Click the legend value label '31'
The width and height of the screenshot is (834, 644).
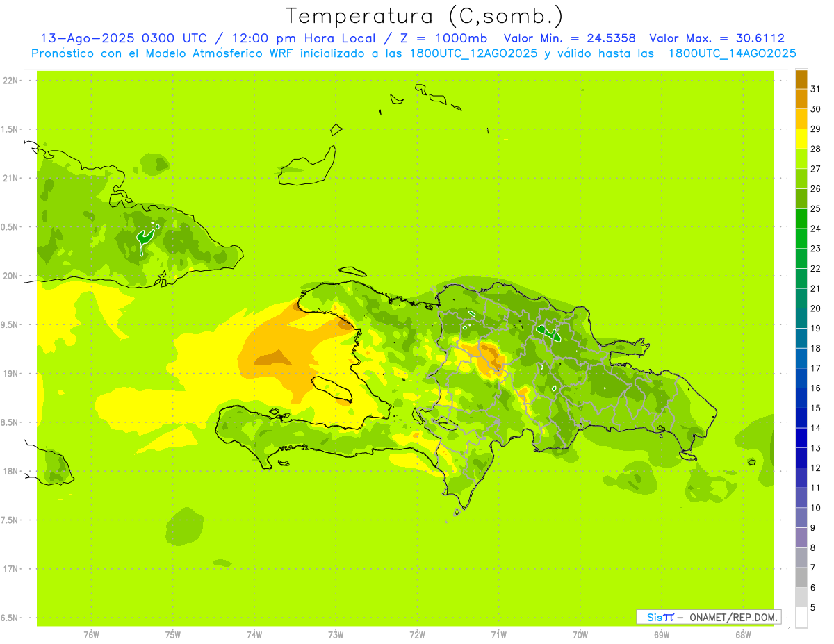(815, 89)
